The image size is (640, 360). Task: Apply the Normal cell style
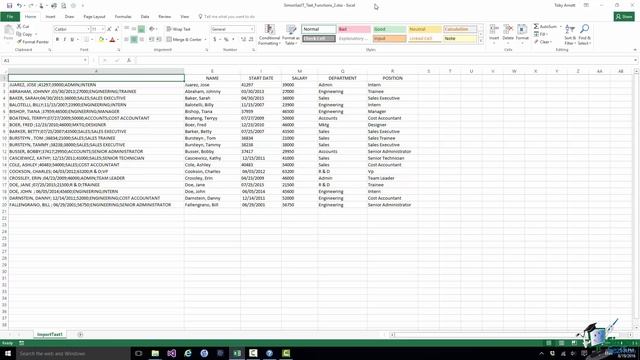tap(319, 29)
